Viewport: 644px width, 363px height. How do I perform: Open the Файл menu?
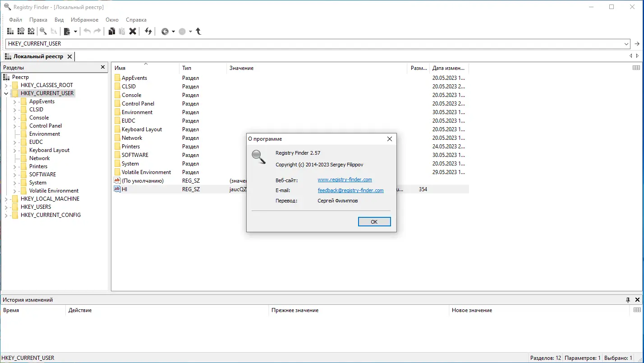point(15,20)
